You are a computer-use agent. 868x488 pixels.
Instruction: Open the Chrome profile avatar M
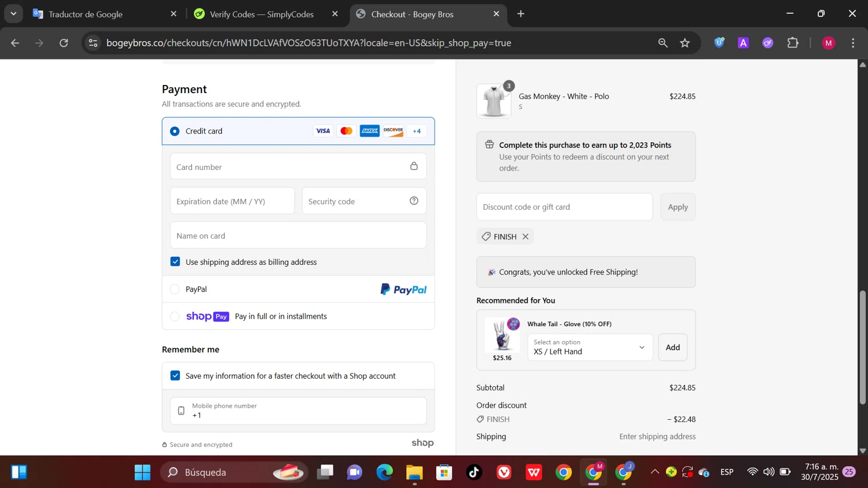(x=829, y=43)
